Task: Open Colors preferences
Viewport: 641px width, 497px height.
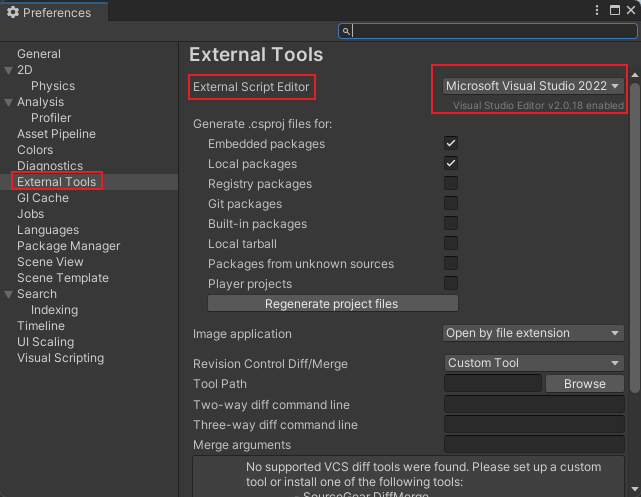Action: (35, 150)
